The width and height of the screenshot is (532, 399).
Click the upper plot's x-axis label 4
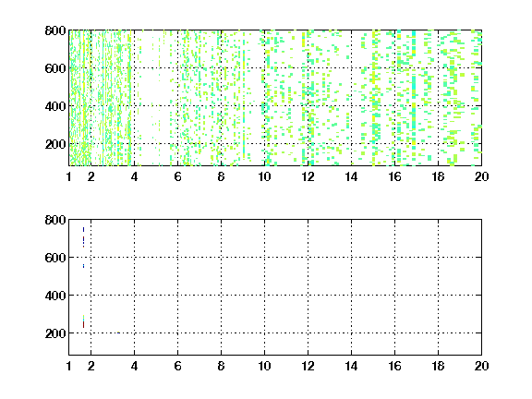[134, 176]
